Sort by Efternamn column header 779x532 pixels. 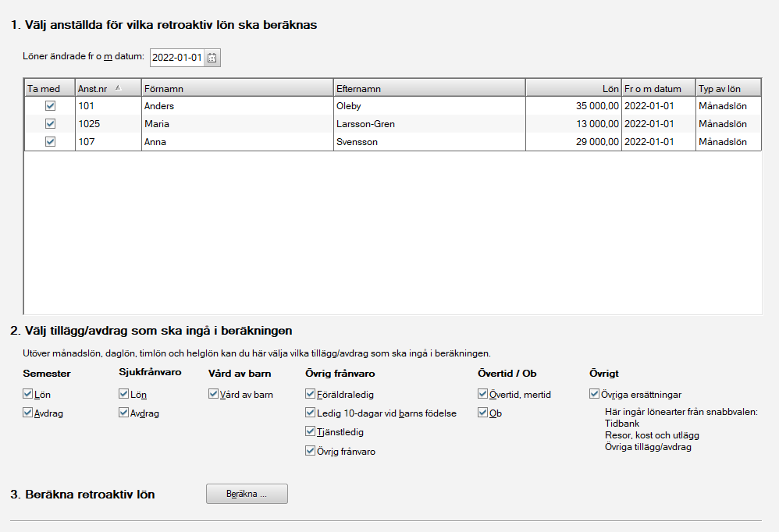[429, 89]
